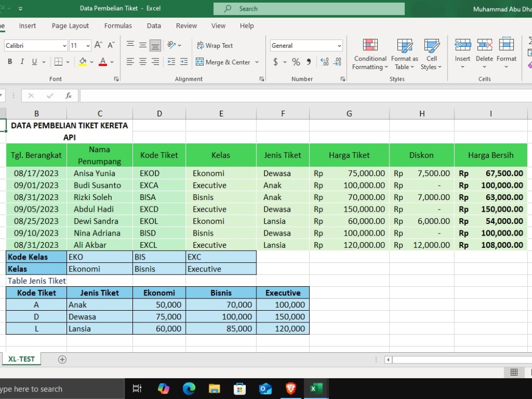This screenshot has height=399, width=532.
Task: Open font color dropdown arrow
Action: pyautogui.click(x=112, y=62)
